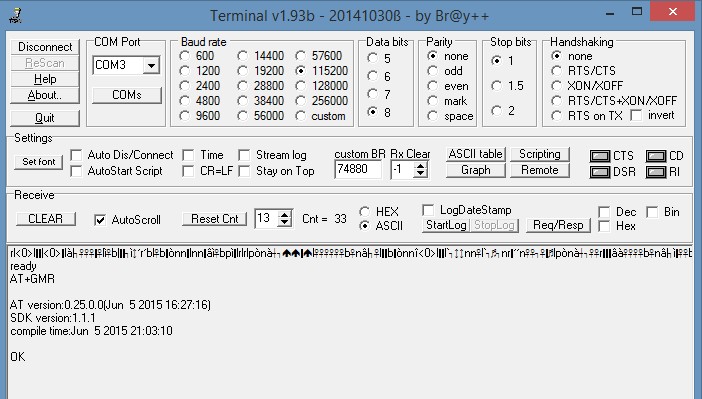Click the custom BR input field
Image resolution: width=702 pixels, height=399 pixels.
[358, 169]
